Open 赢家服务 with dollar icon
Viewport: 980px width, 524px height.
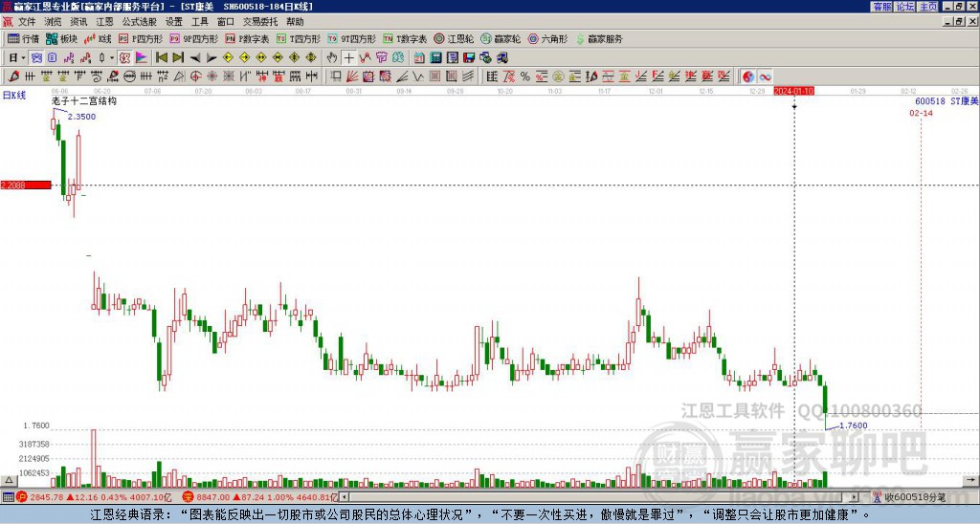pos(599,38)
